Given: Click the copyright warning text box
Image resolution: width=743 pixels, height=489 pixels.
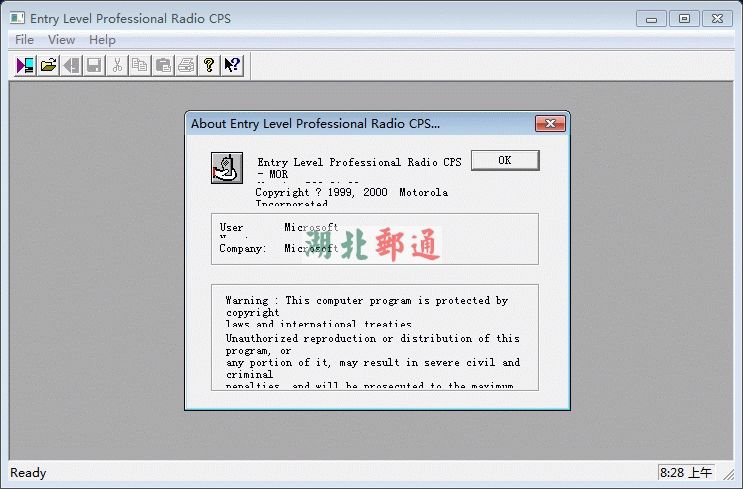Looking at the screenshot, I should pos(374,337).
